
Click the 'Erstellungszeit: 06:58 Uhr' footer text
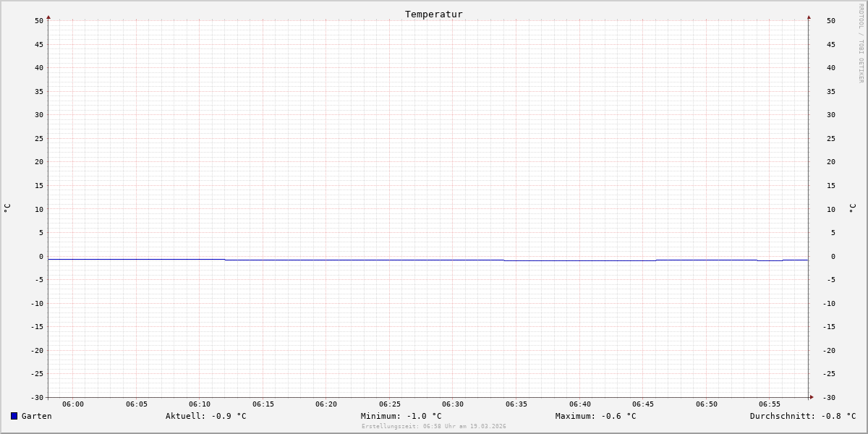pos(411,427)
